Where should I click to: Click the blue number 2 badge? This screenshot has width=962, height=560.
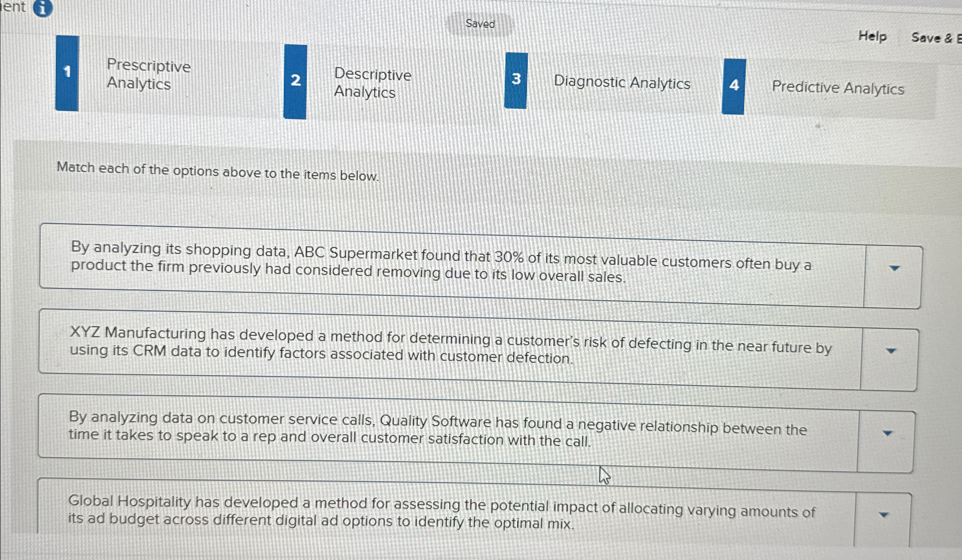click(x=295, y=81)
